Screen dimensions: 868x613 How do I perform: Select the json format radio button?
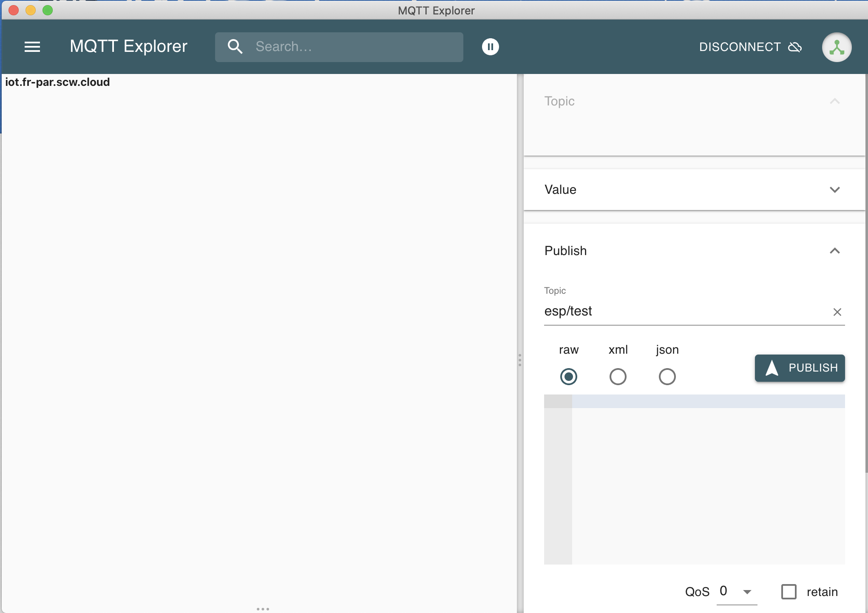(667, 377)
